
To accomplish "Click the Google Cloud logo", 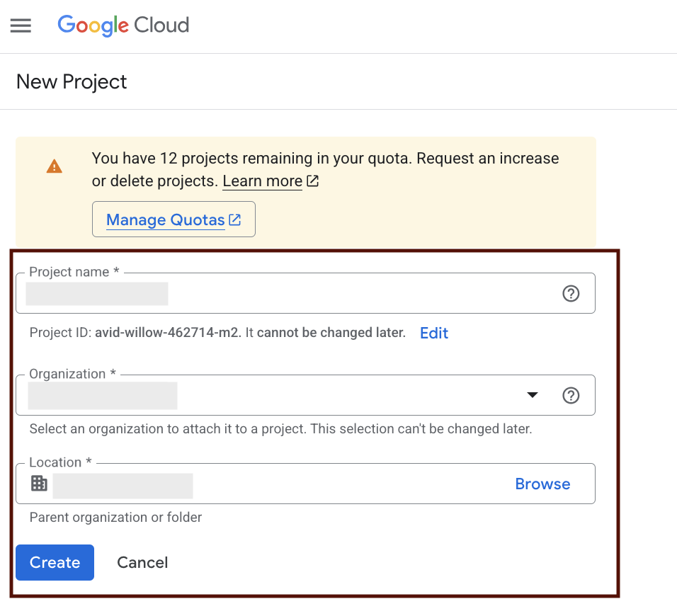I will pos(123,25).
